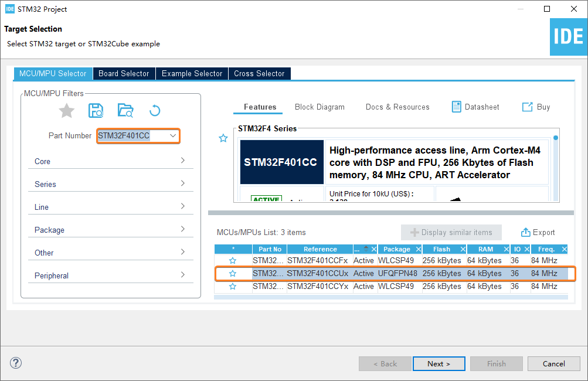Click the Display similar items button
This screenshot has width=588, height=381.
coord(451,233)
